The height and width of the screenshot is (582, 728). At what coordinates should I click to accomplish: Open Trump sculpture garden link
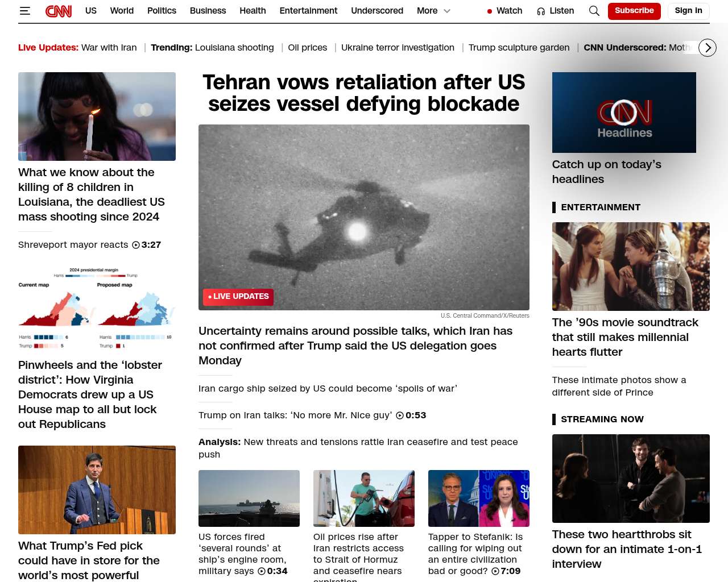[519, 48]
